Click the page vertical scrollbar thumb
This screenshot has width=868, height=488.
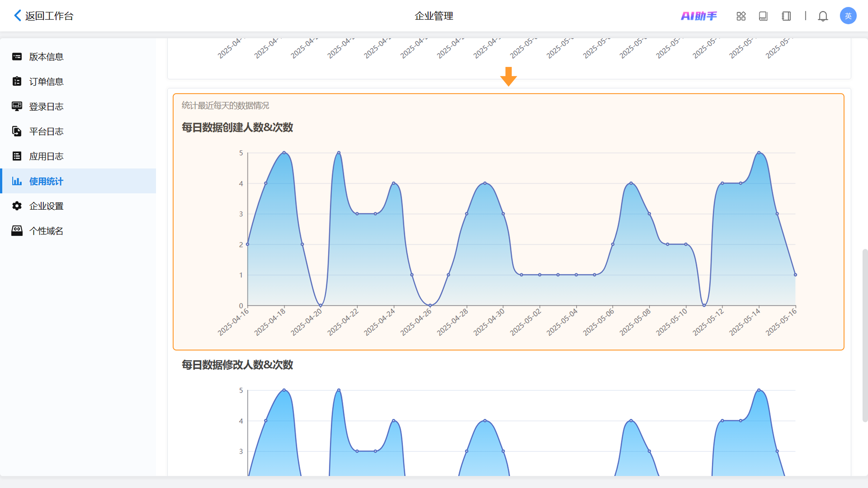click(x=865, y=335)
